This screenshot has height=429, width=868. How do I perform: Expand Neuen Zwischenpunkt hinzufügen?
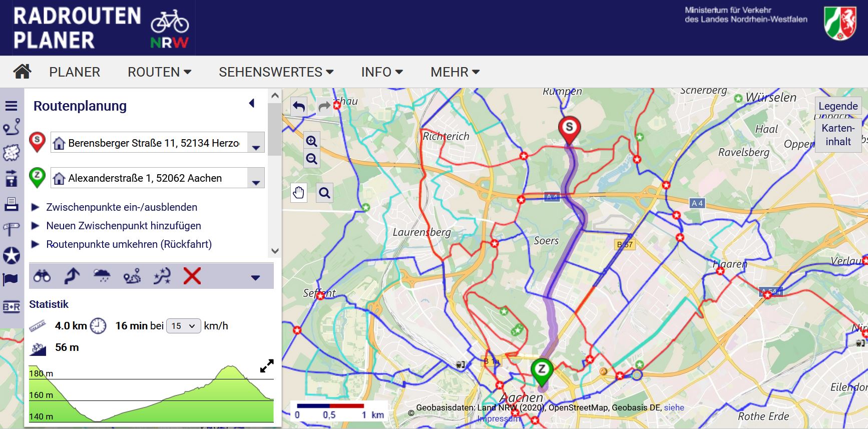(x=124, y=226)
